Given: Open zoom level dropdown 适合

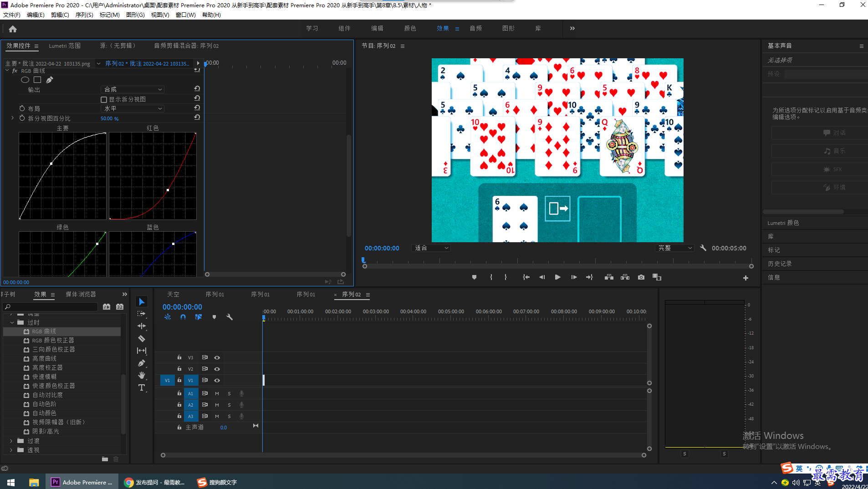Looking at the screenshot, I should pos(431,248).
